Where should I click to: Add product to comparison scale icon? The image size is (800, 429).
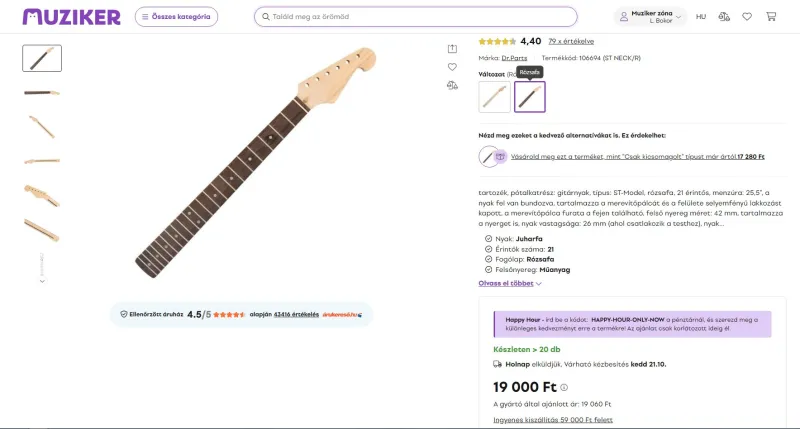pyautogui.click(x=452, y=86)
